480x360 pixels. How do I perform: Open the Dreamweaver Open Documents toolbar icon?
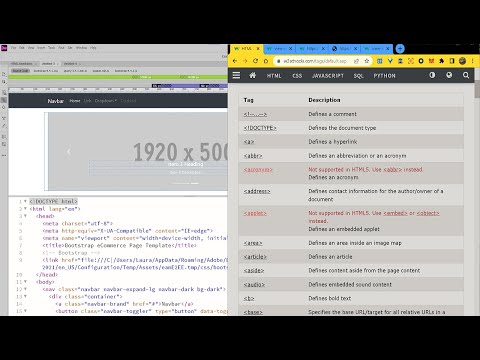(4, 74)
